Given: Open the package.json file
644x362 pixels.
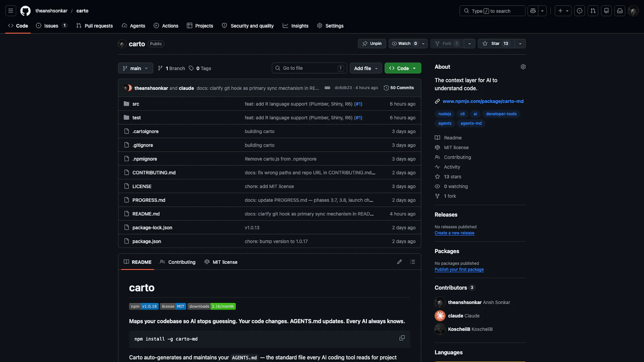Looking at the screenshot, I should (x=147, y=241).
